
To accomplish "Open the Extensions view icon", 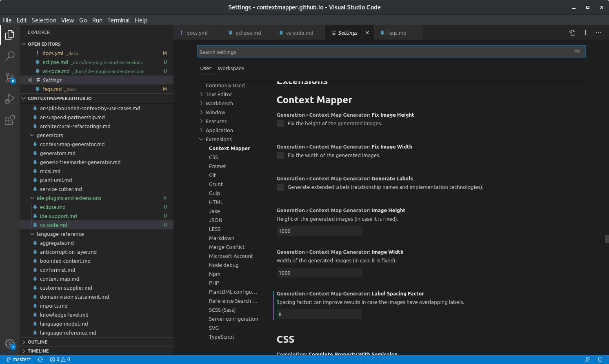I will pyautogui.click(x=10, y=120).
